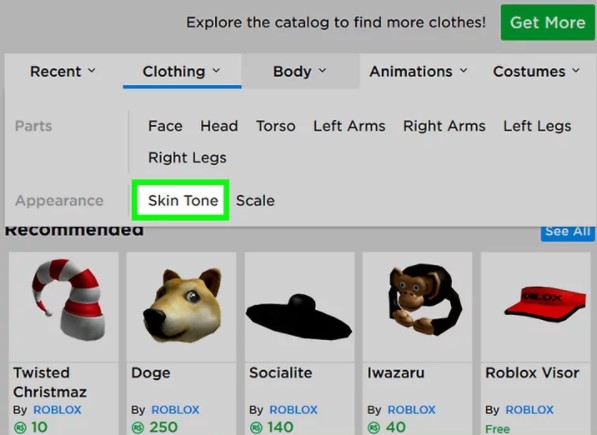Expand the Costumes dropdown chevron
The width and height of the screenshot is (597, 435).
click(576, 71)
